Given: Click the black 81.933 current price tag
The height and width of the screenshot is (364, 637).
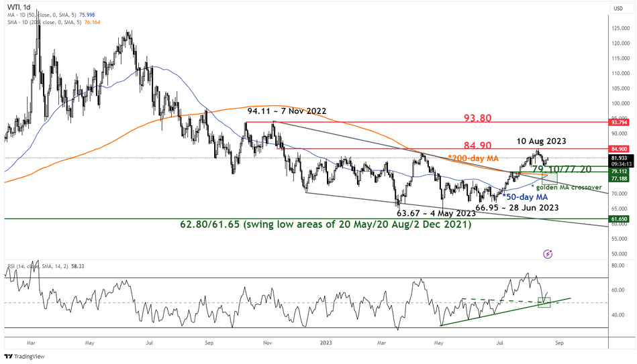Looking at the screenshot, I should pyautogui.click(x=620, y=158).
